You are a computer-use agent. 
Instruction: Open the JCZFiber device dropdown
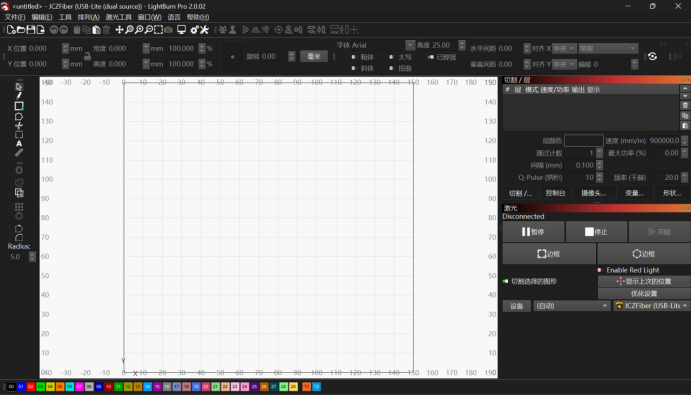(x=651, y=306)
